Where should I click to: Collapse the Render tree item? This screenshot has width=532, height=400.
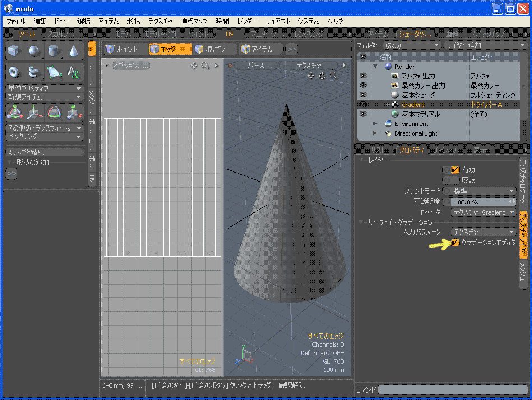(x=375, y=67)
